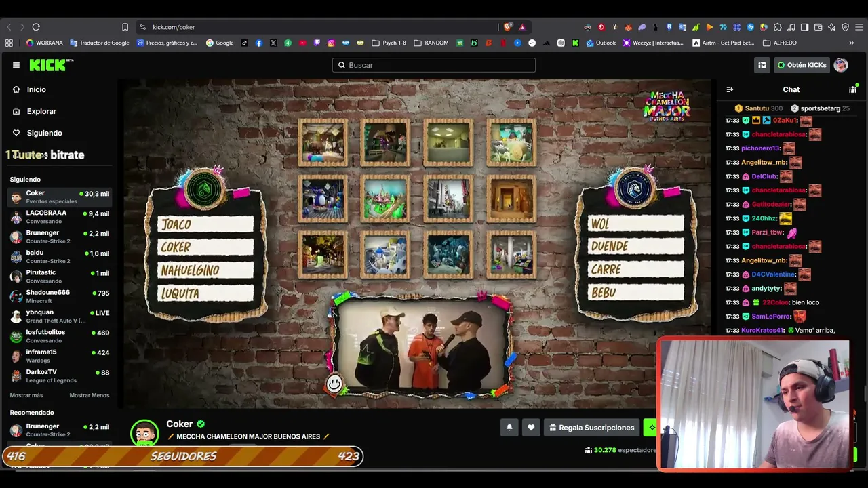Open the TikTok bookmark icon

[244, 43]
